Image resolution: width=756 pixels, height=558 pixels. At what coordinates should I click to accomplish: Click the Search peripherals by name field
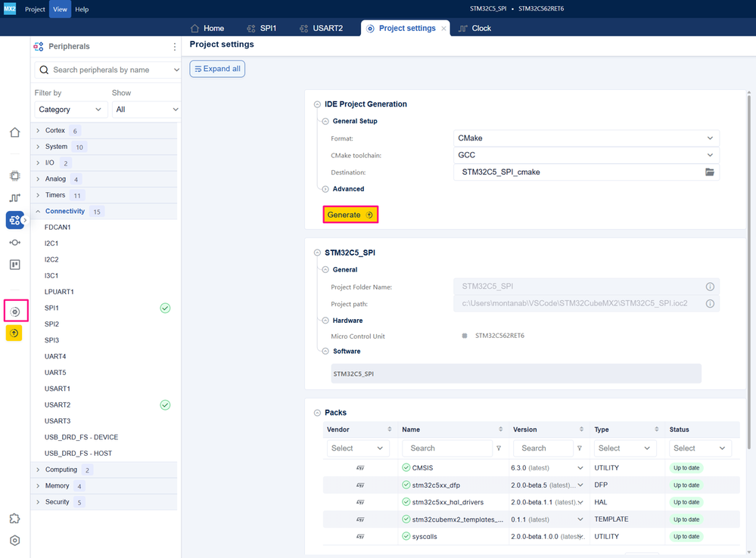(107, 70)
